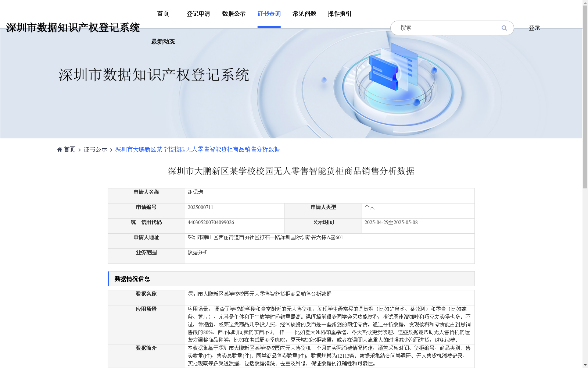588x368 pixels.
Task: Open the 登记申请 menu item
Action: pos(198,14)
